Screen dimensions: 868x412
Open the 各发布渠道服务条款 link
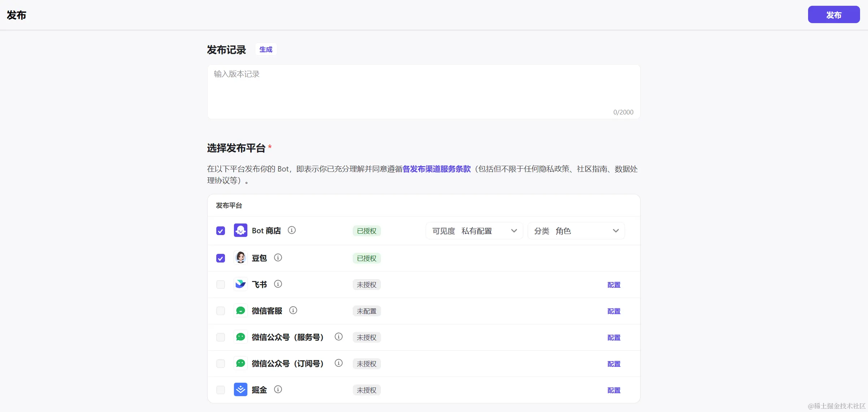click(437, 169)
